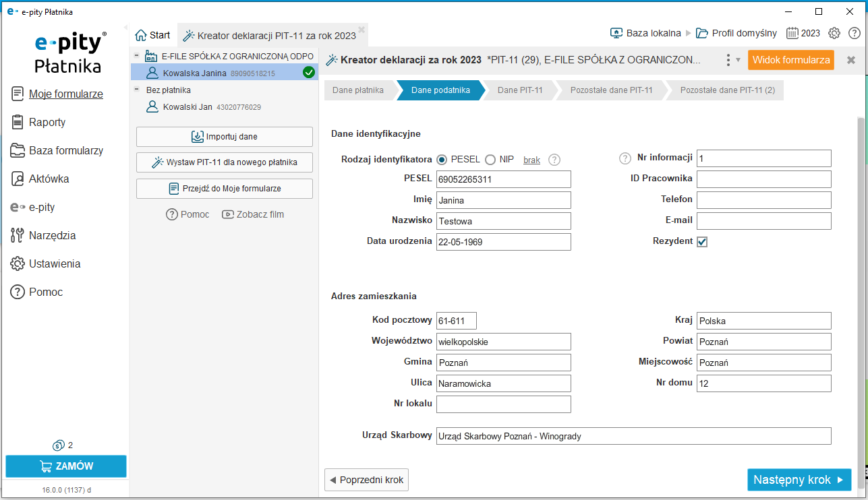
Task: Click the E-mail input field
Action: 763,221
